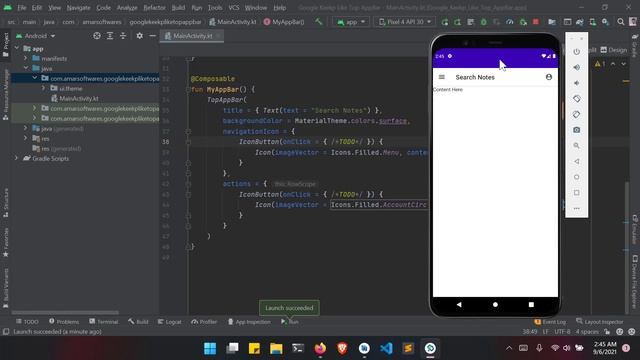The height and width of the screenshot is (360, 640).
Task: Open Firefox from the taskbar
Action: tap(320, 348)
